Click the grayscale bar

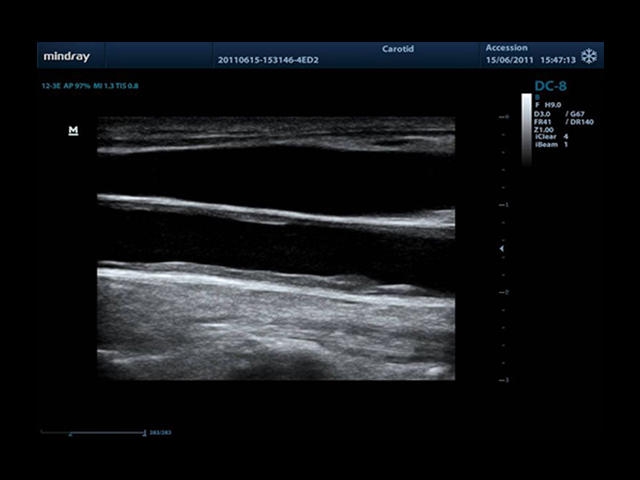pos(526,128)
